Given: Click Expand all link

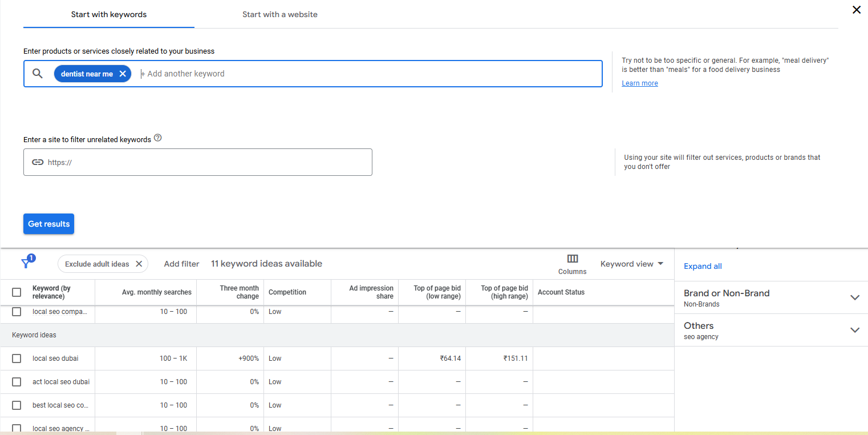Looking at the screenshot, I should click(x=703, y=266).
